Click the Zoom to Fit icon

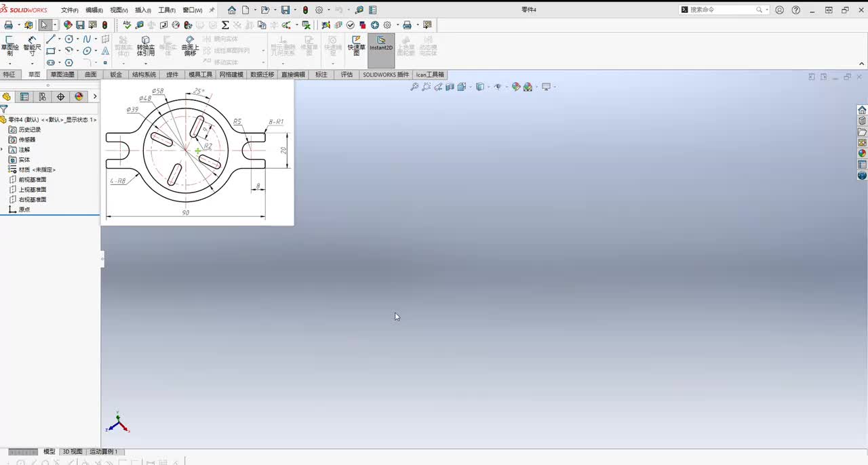pos(414,87)
